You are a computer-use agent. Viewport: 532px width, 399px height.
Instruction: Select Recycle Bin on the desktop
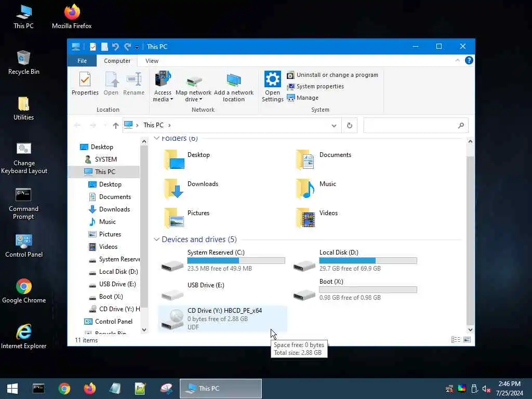pyautogui.click(x=24, y=63)
